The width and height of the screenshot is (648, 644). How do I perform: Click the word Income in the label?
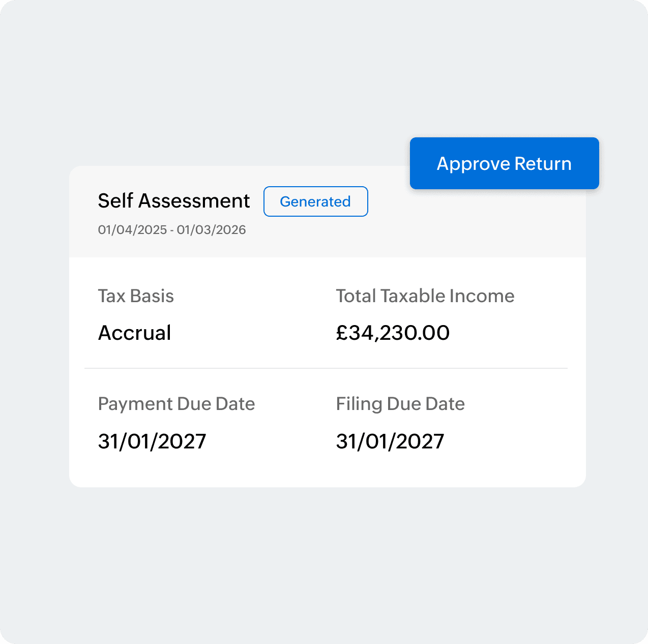pyautogui.click(x=482, y=296)
